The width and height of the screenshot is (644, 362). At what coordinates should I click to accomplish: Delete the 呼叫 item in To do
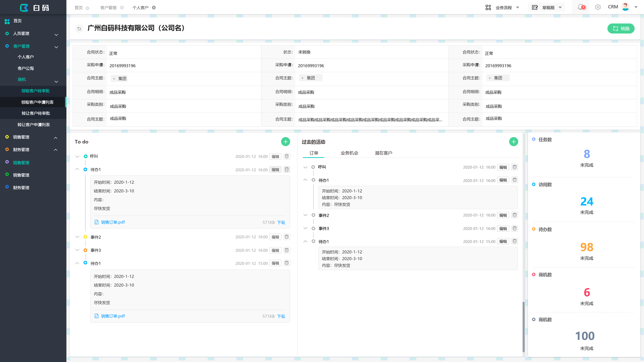point(287,156)
